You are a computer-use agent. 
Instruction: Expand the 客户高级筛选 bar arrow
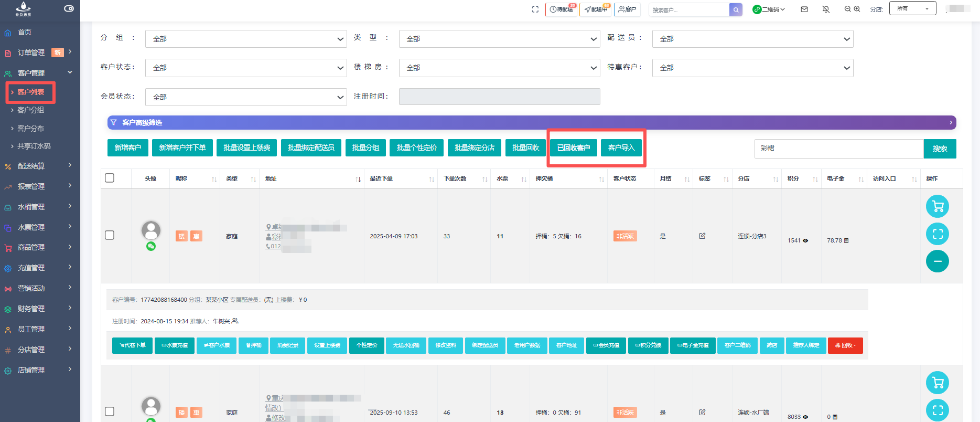[x=951, y=122]
